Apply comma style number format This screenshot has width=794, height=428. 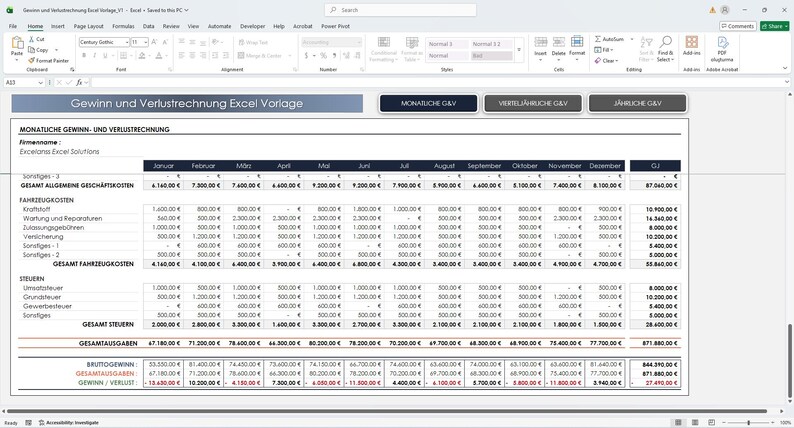[334, 55]
